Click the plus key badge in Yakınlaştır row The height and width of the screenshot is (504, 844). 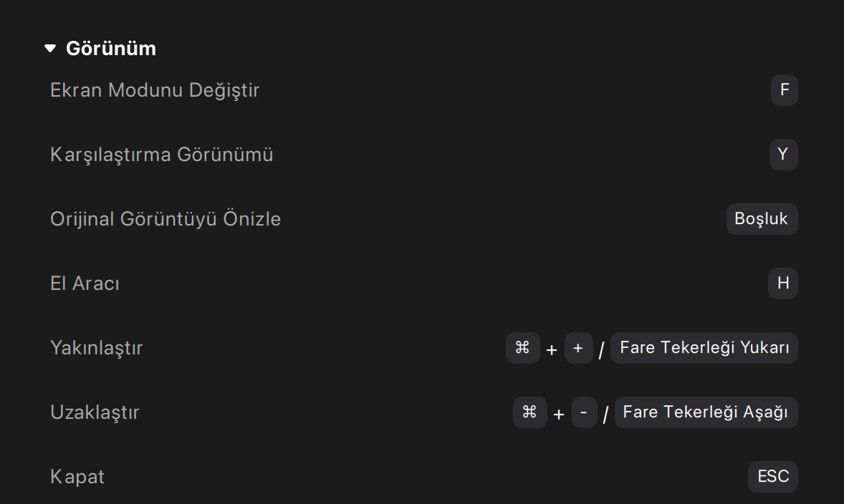pos(579,348)
